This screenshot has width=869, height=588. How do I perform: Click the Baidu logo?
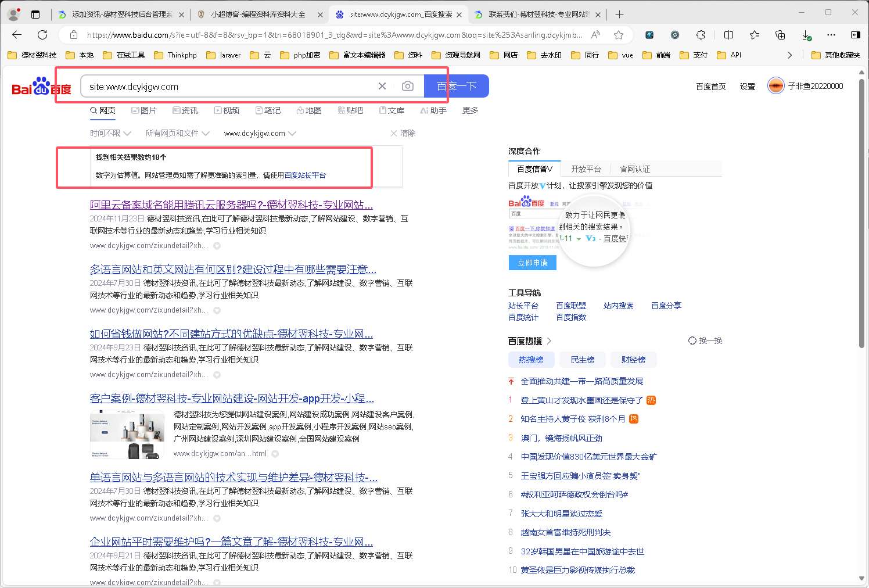click(41, 86)
